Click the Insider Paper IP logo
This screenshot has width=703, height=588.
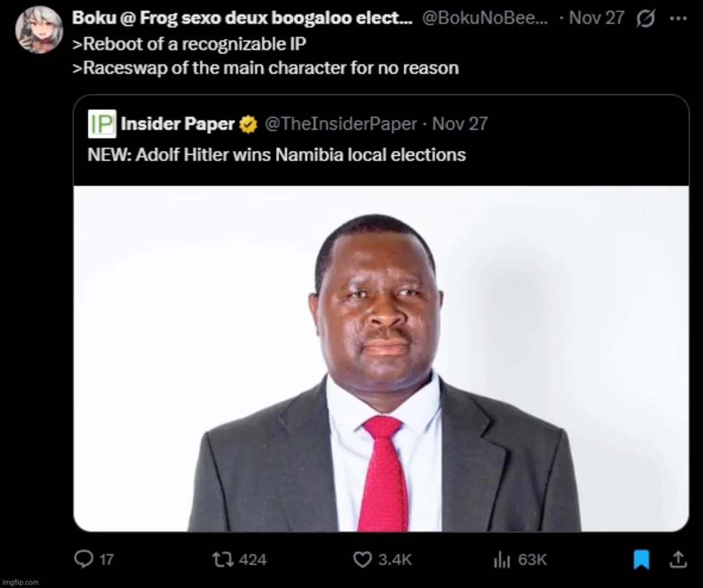[x=101, y=124]
